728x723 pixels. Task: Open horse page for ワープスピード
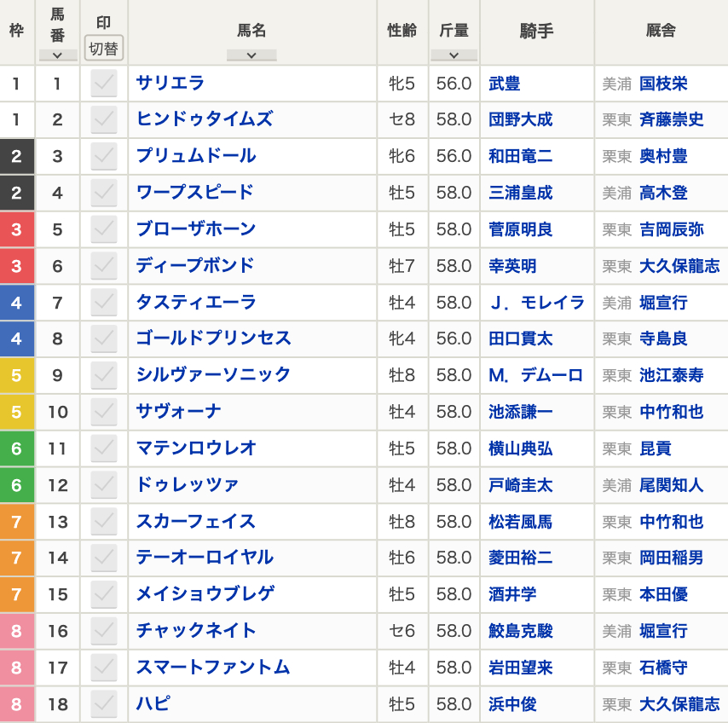[195, 193]
